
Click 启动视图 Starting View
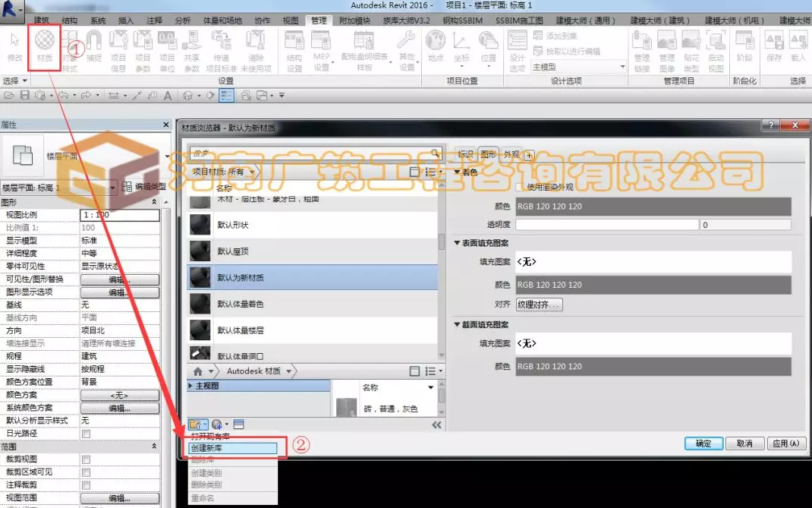tap(716, 51)
